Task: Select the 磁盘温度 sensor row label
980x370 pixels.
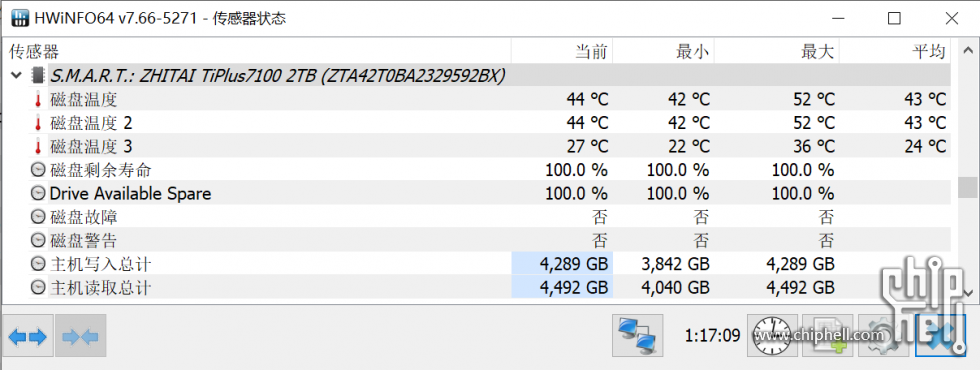Action: pos(84,99)
